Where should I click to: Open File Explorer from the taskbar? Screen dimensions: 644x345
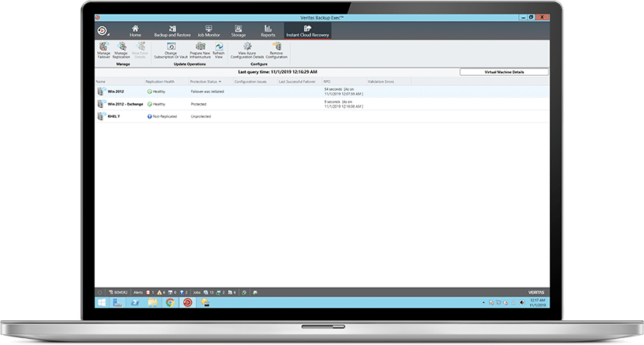pyautogui.click(x=152, y=302)
